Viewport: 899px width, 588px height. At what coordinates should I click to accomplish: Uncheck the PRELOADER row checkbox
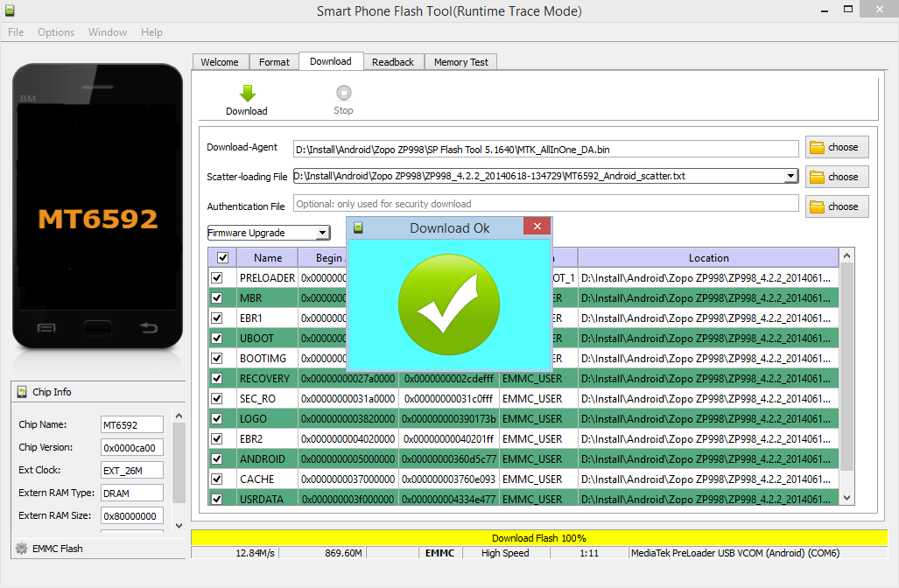217,278
